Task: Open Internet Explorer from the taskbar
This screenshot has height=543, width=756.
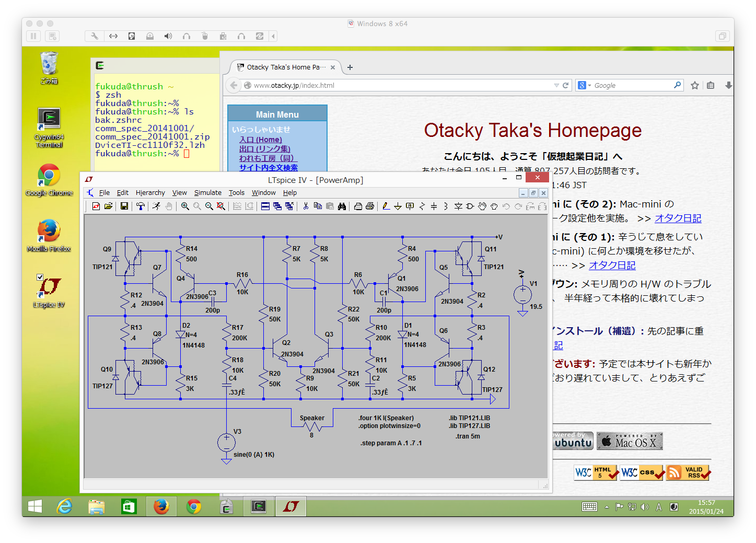Action: pyautogui.click(x=64, y=506)
